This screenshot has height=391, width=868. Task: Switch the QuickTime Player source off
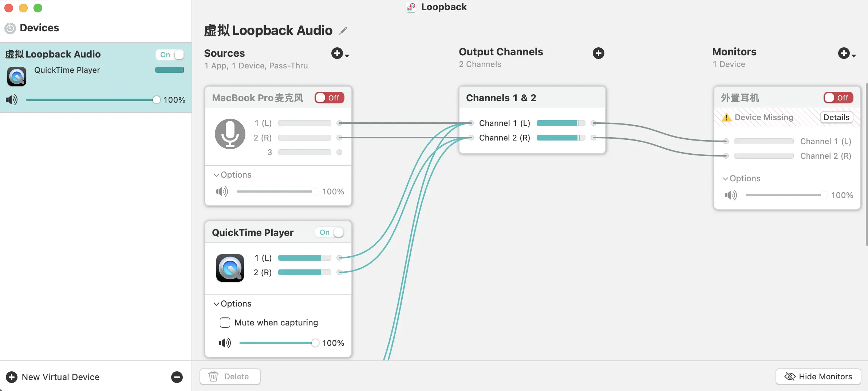(330, 232)
